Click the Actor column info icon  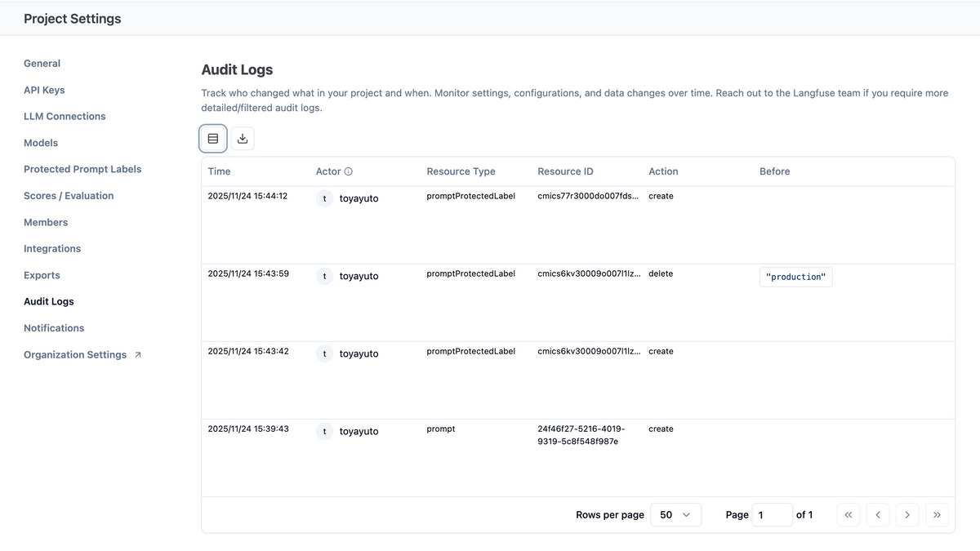tap(349, 171)
